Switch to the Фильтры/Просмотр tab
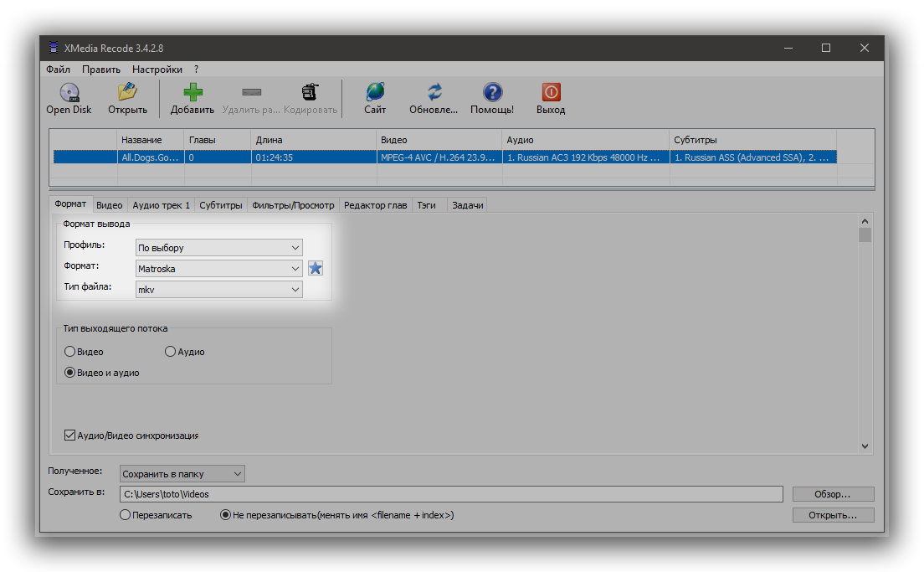 tap(293, 205)
